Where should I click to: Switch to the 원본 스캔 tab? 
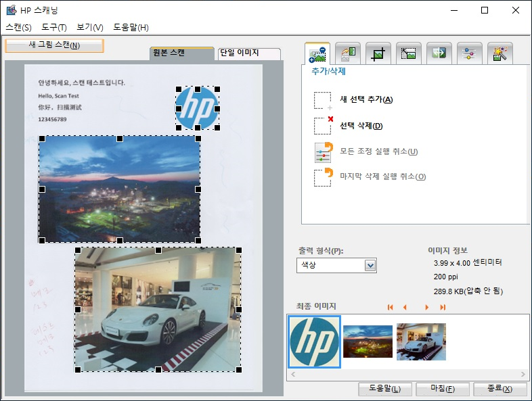(x=182, y=53)
